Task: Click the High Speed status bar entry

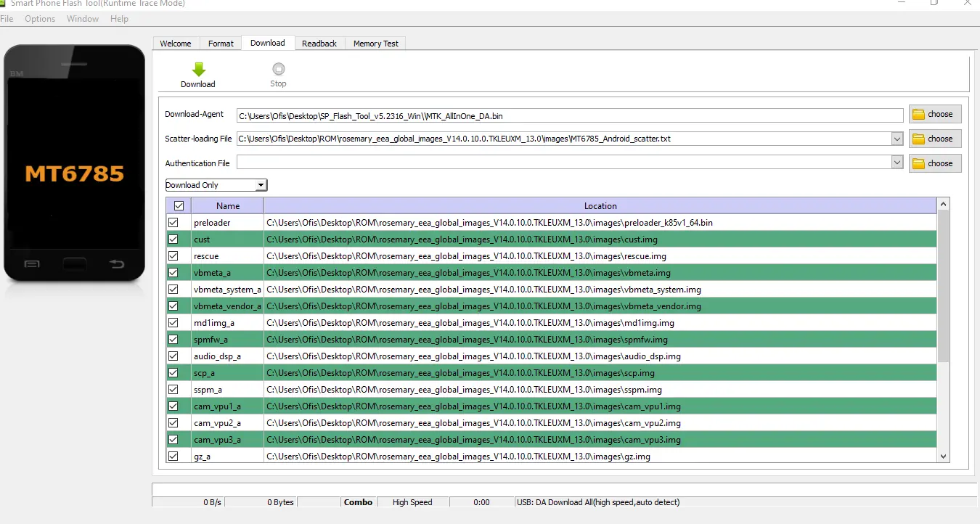Action: (412, 502)
